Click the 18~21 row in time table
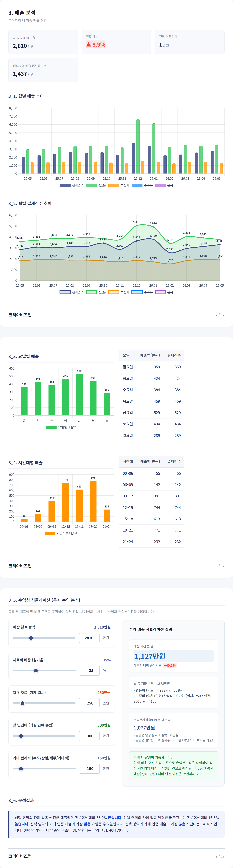This screenshot has height=868, width=233. [152, 530]
